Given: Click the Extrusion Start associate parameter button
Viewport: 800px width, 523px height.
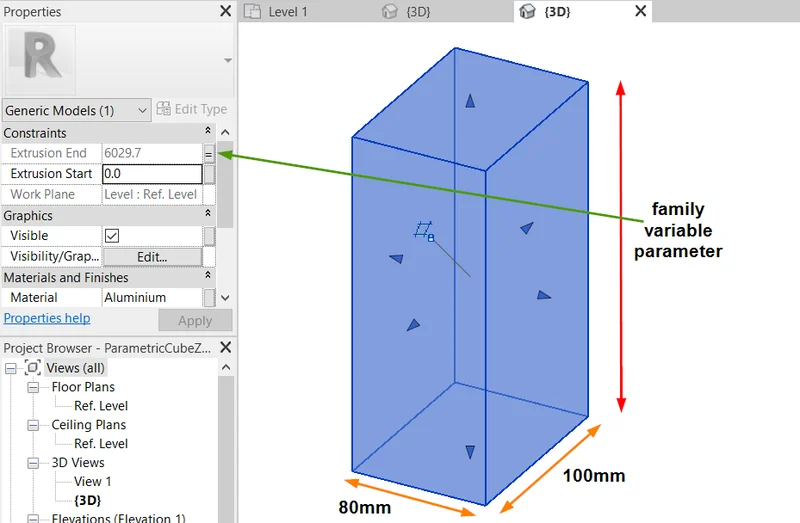Looking at the screenshot, I should coord(209,174).
